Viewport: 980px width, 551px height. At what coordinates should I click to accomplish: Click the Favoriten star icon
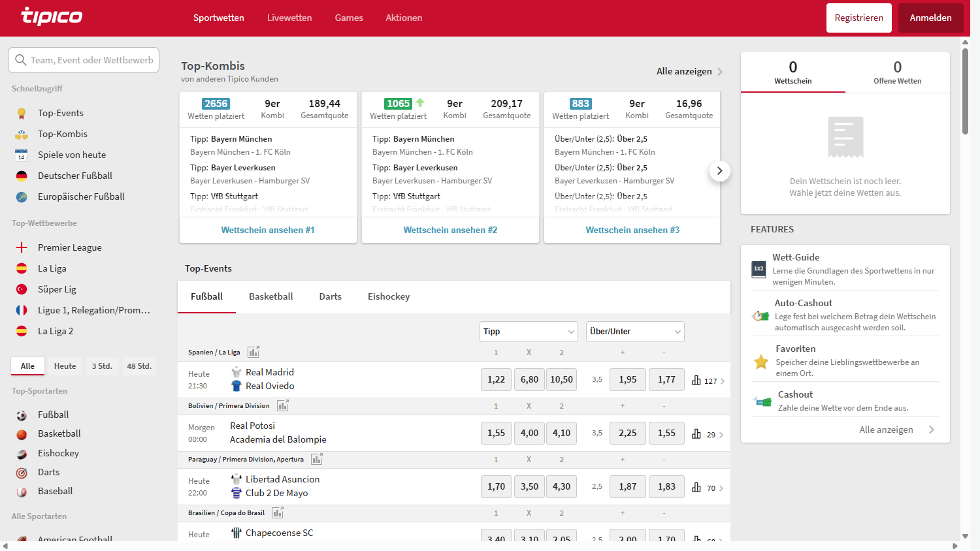pyautogui.click(x=761, y=361)
